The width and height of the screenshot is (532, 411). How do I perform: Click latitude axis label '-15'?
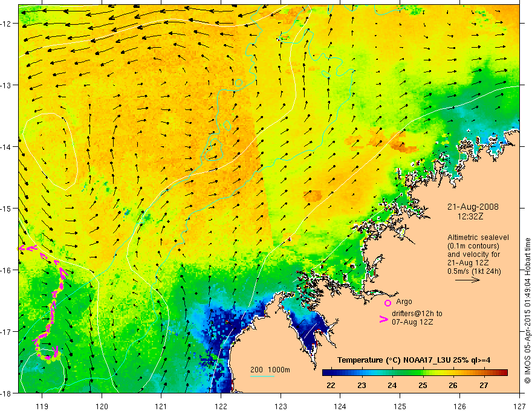(x=6, y=209)
